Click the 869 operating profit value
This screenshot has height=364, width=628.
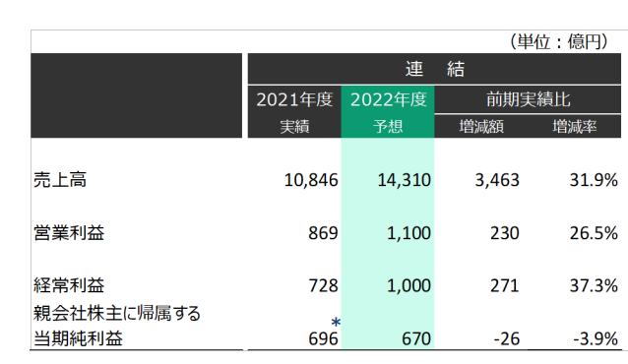tap(323, 233)
